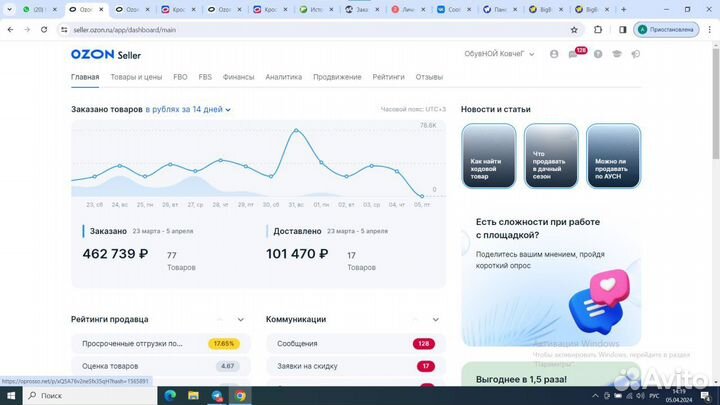
Task: Change period 'в рублях за 14 дней' dropdown
Action: [188, 109]
